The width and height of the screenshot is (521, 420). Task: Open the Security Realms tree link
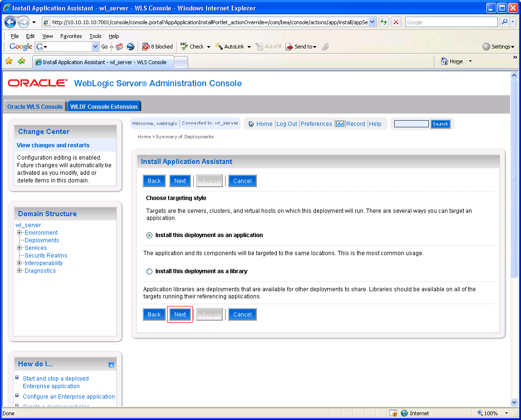pos(46,256)
